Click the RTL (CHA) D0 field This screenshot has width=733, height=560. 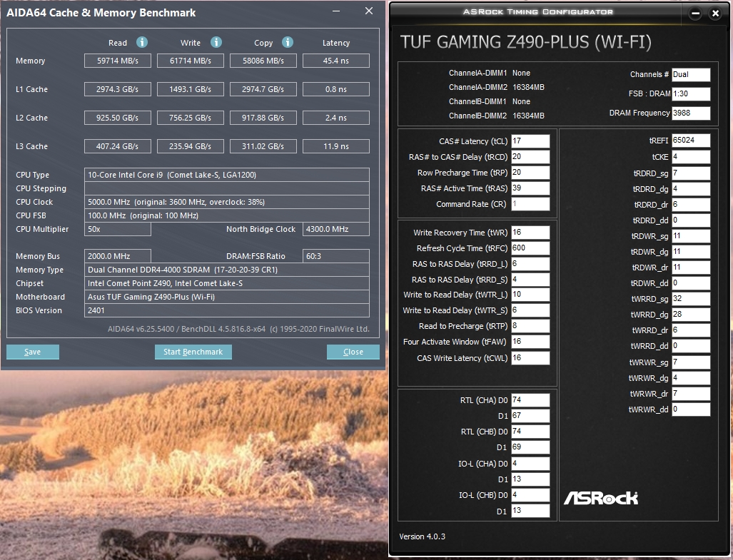coord(530,400)
